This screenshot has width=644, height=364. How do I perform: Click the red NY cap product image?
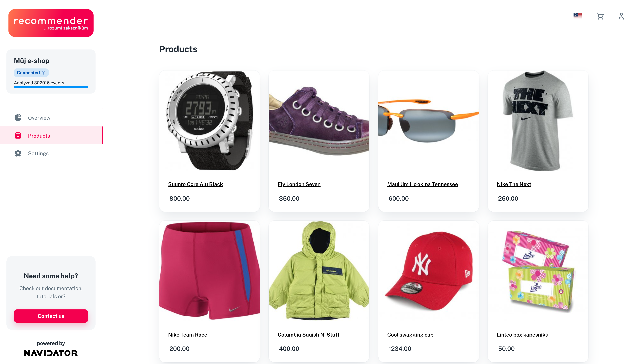click(x=429, y=271)
